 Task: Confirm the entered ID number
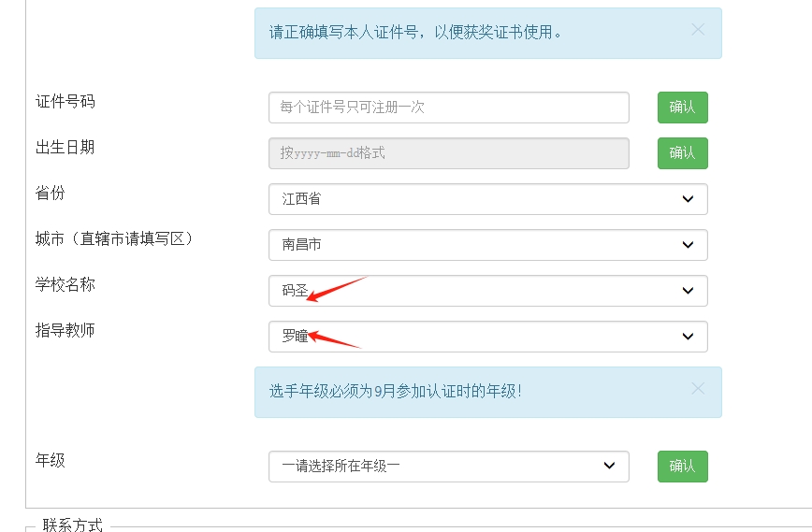(682, 108)
